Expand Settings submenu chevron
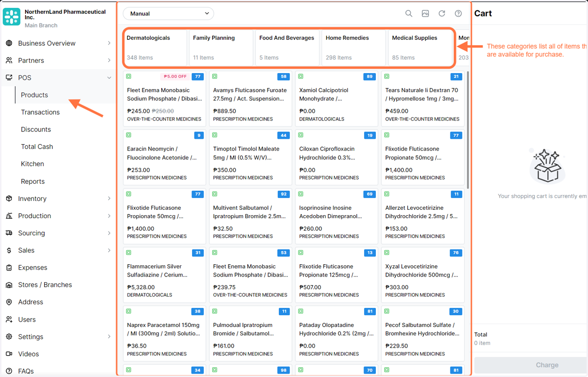Image resolution: width=588 pixels, height=377 pixels. click(x=109, y=337)
